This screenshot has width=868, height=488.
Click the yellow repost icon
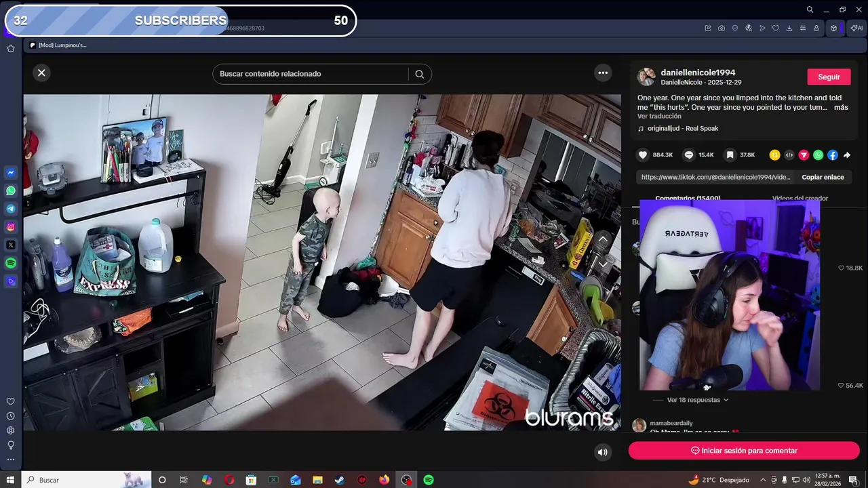click(x=774, y=155)
